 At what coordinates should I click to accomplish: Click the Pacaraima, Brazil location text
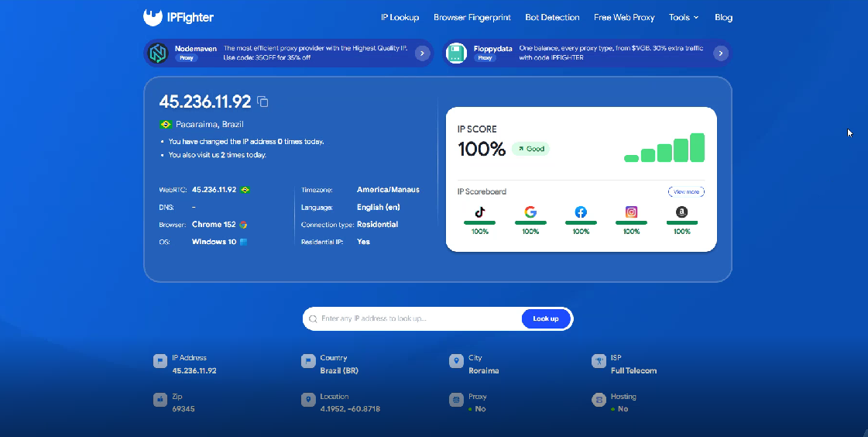pyautogui.click(x=210, y=125)
